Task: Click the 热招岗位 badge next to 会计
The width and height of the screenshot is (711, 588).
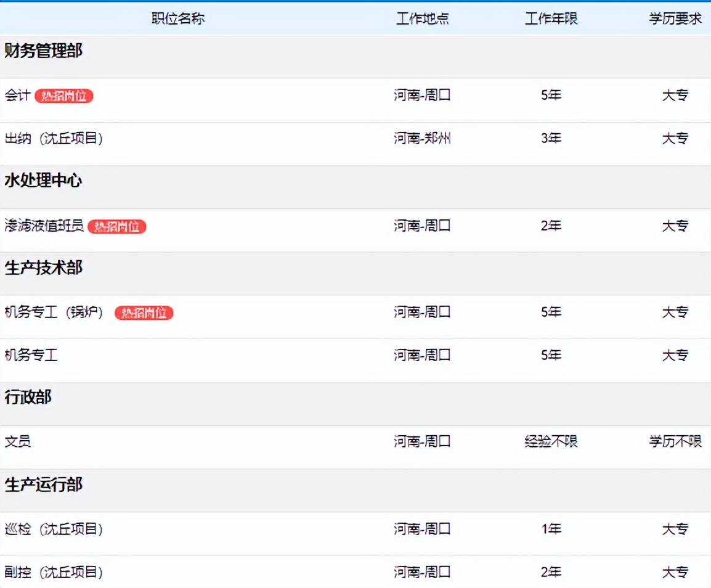Action: [x=64, y=96]
